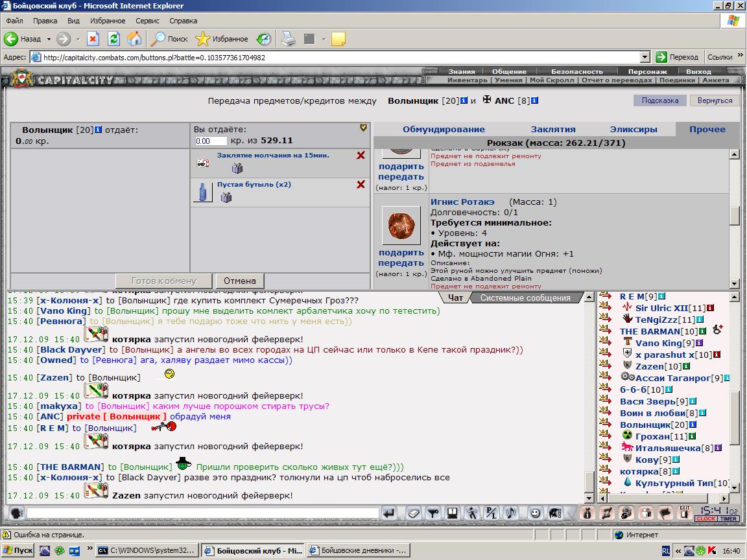Open the smiley emoticons icon

click(536, 513)
